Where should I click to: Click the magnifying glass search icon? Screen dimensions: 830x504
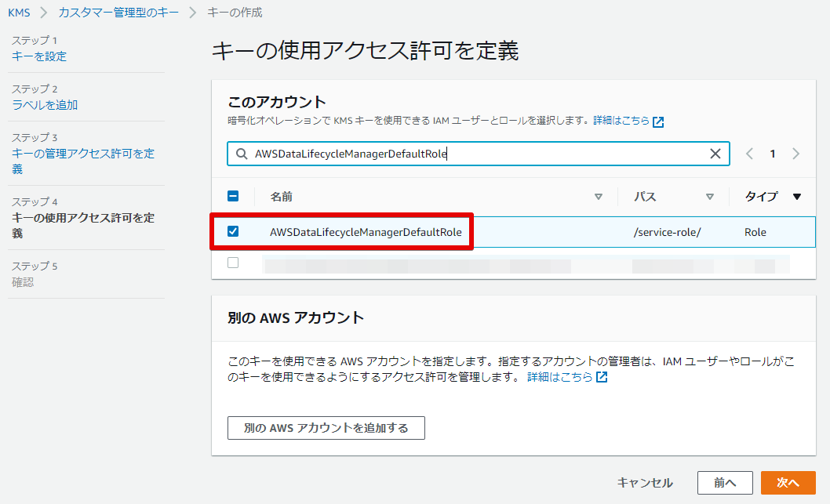pyautogui.click(x=241, y=154)
